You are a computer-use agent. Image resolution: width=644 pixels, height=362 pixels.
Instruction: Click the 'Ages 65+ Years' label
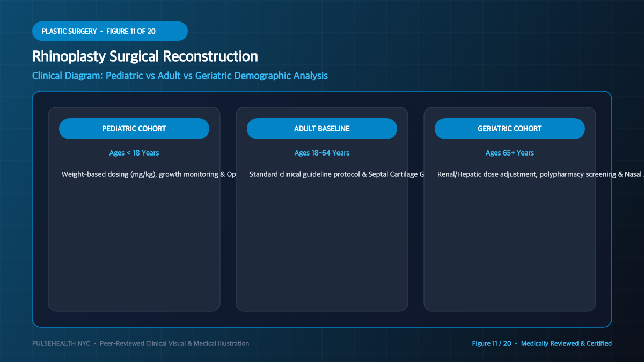[x=510, y=153]
